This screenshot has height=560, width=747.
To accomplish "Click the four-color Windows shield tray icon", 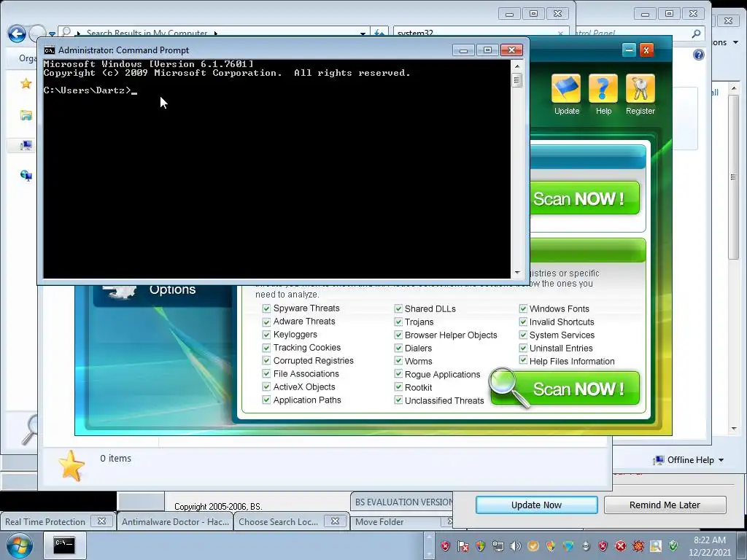I will click(480, 545).
